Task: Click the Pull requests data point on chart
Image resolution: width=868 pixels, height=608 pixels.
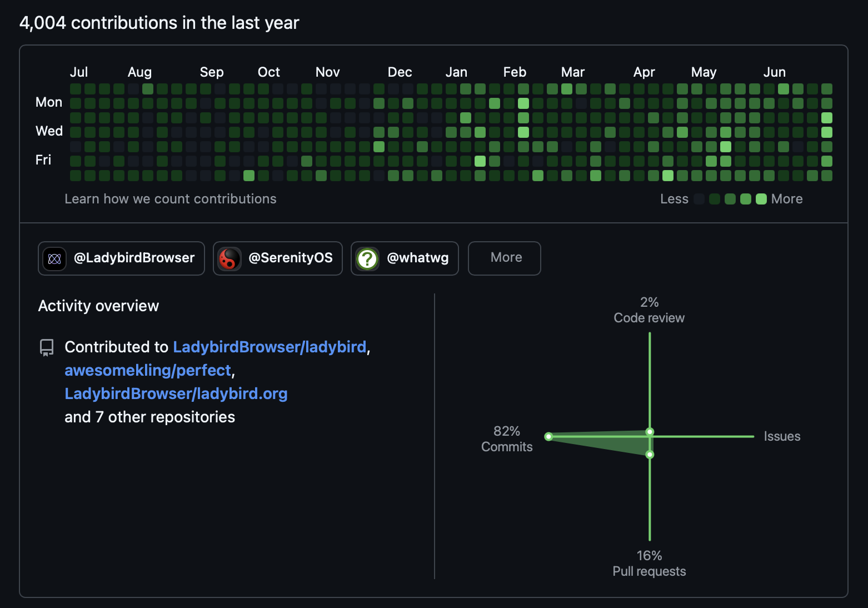Action: tap(650, 455)
